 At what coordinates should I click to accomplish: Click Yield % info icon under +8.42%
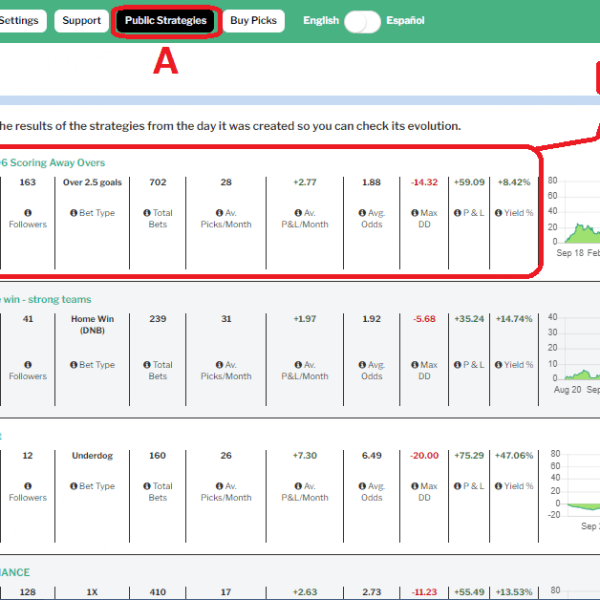point(498,213)
